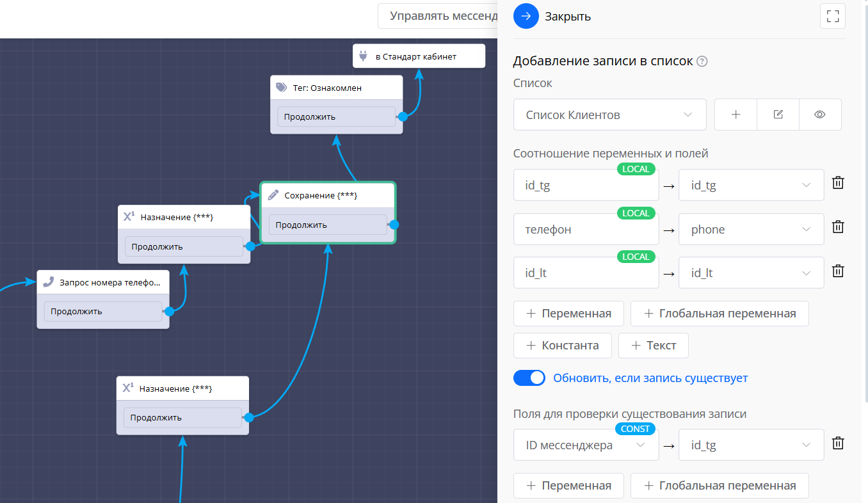Click the + Глобальная переменная button
This screenshot has width=868, height=503.
[719, 314]
